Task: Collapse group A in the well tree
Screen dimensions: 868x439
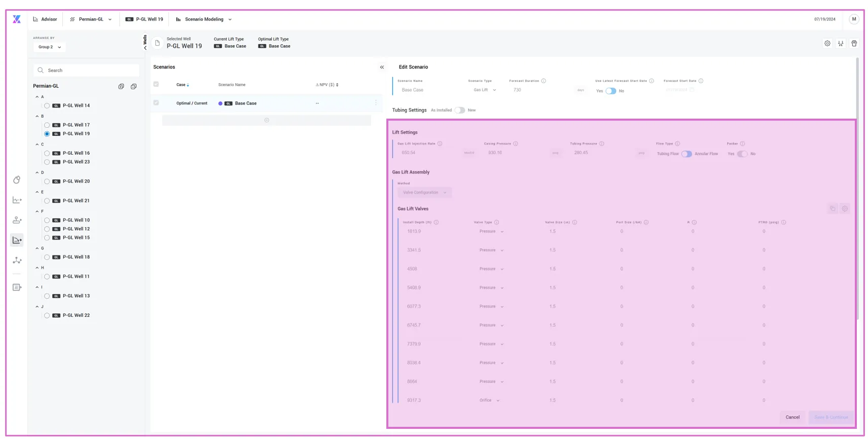Action: click(37, 97)
